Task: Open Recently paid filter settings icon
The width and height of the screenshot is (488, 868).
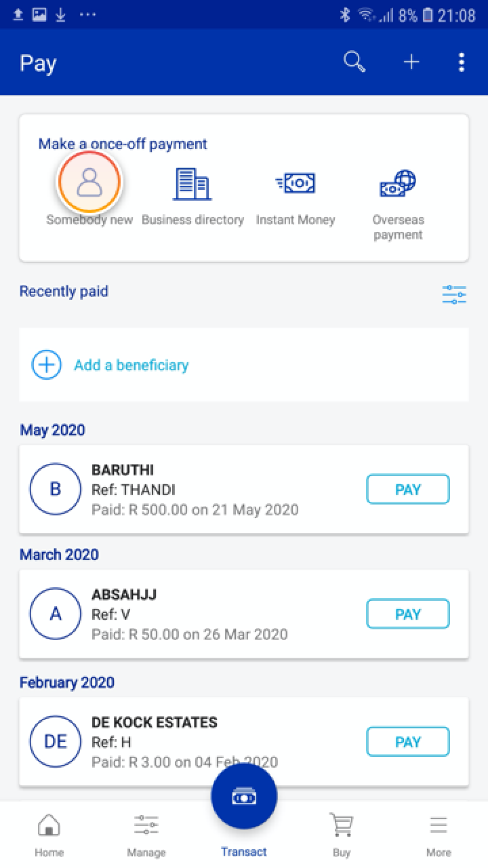Action: [x=454, y=294]
